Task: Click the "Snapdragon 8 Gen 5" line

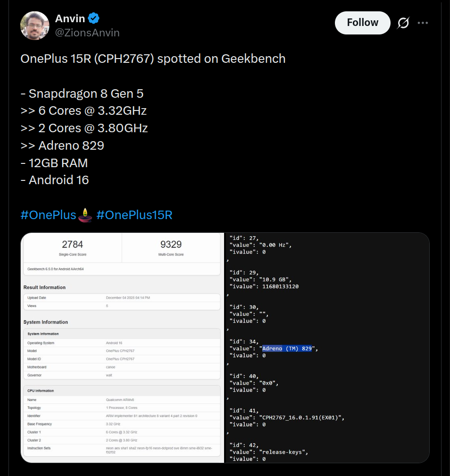Action: [x=82, y=93]
